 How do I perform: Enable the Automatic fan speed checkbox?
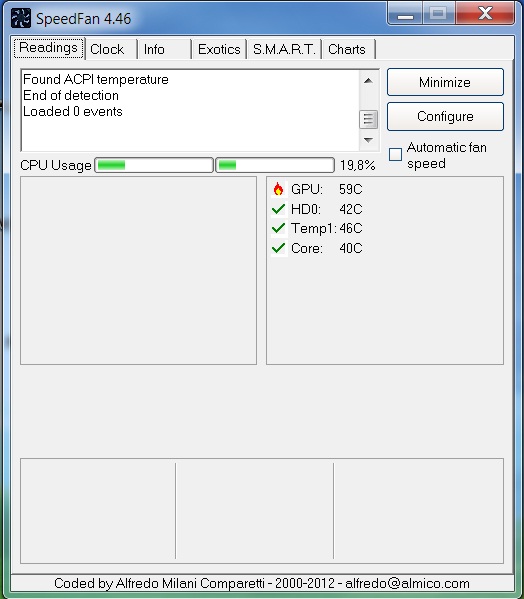click(395, 155)
